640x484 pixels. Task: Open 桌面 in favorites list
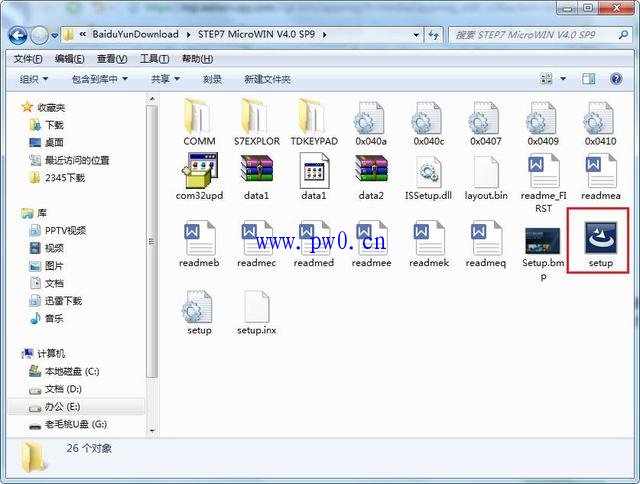click(55, 143)
